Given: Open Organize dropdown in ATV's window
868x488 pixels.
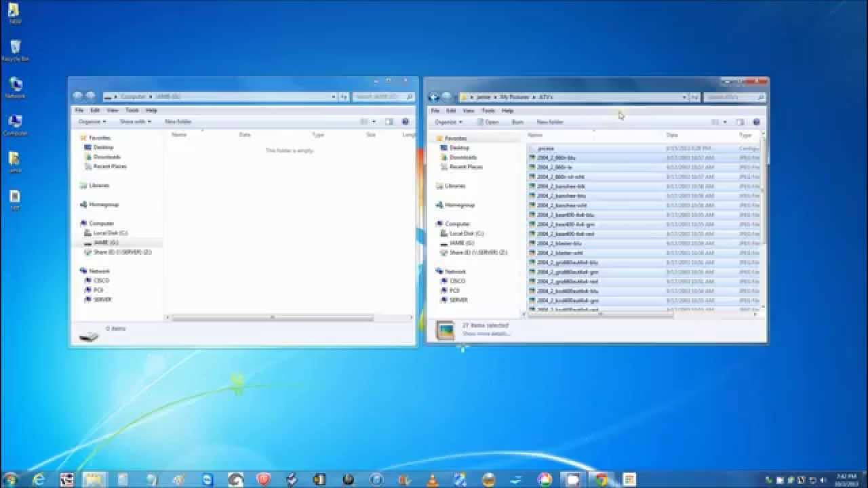Looking at the screenshot, I should (448, 122).
